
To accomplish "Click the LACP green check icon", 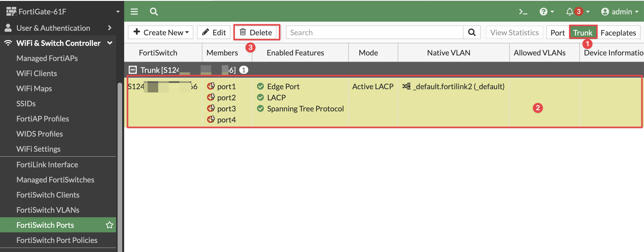I will point(260,97).
